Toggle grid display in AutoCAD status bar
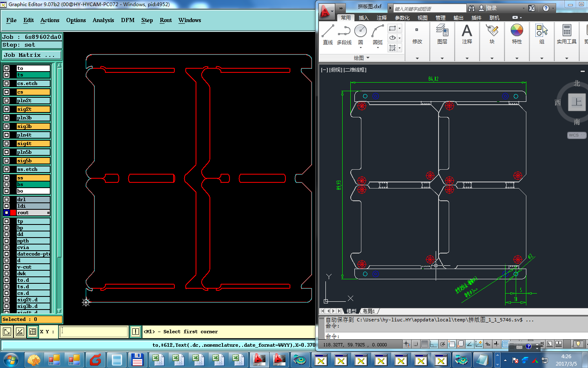Viewport: 588px width, 368px height. [x=425, y=344]
